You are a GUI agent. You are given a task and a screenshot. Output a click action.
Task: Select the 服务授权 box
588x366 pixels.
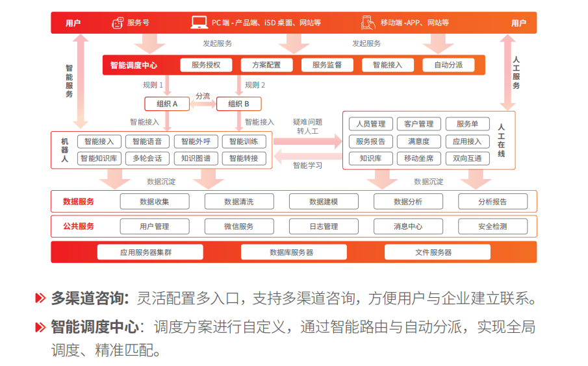coord(206,65)
